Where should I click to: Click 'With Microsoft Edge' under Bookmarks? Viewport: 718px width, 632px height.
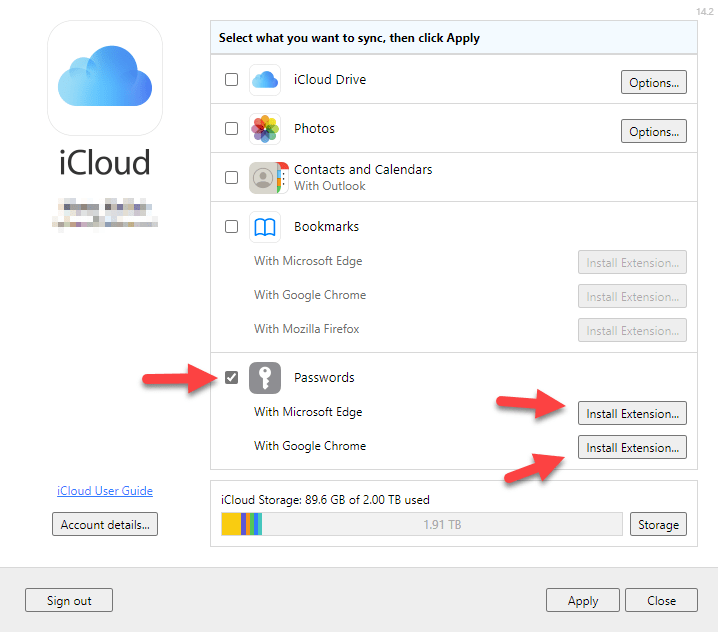tap(308, 261)
